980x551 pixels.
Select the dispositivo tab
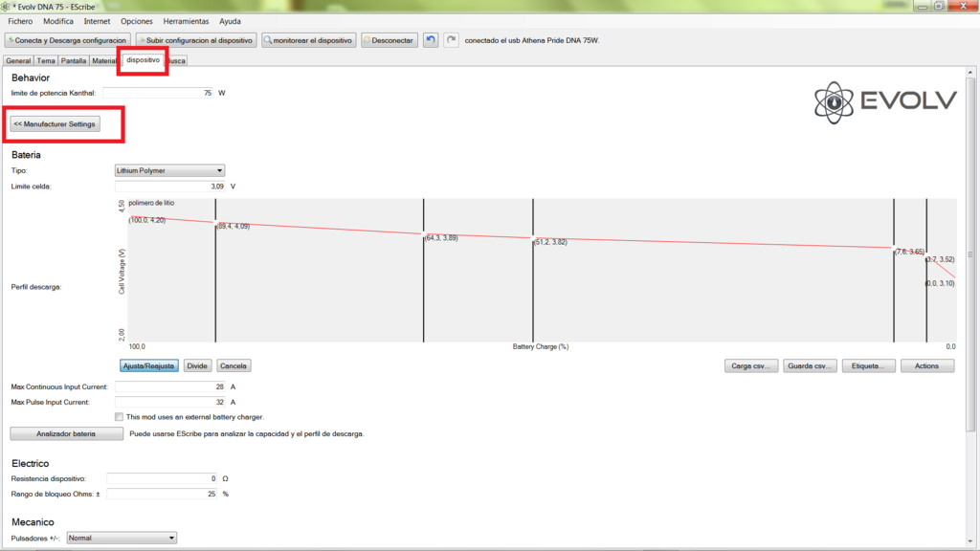click(x=143, y=60)
